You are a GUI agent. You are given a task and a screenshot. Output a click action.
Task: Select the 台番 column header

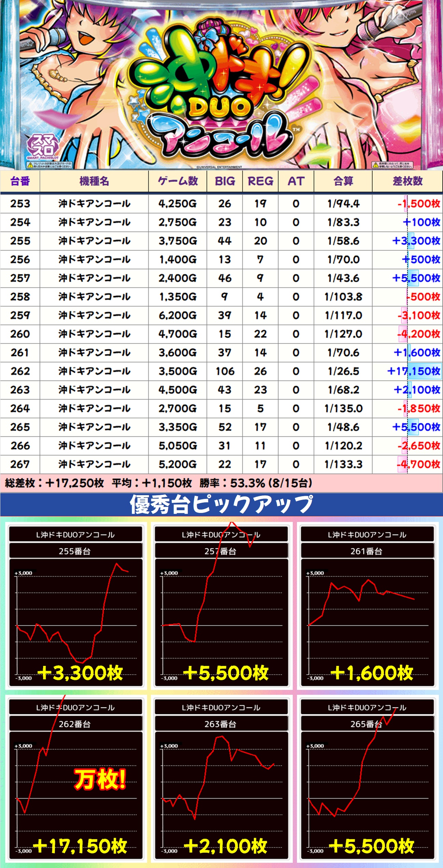click(x=20, y=181)
